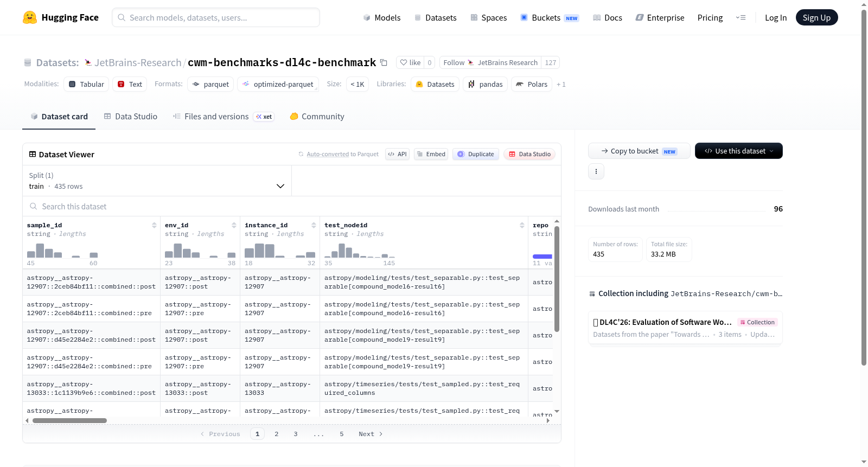The width and height of the screenshot is (868, 467).
Task: Open the navigation overflow menu icon
Action: point(741,17)
